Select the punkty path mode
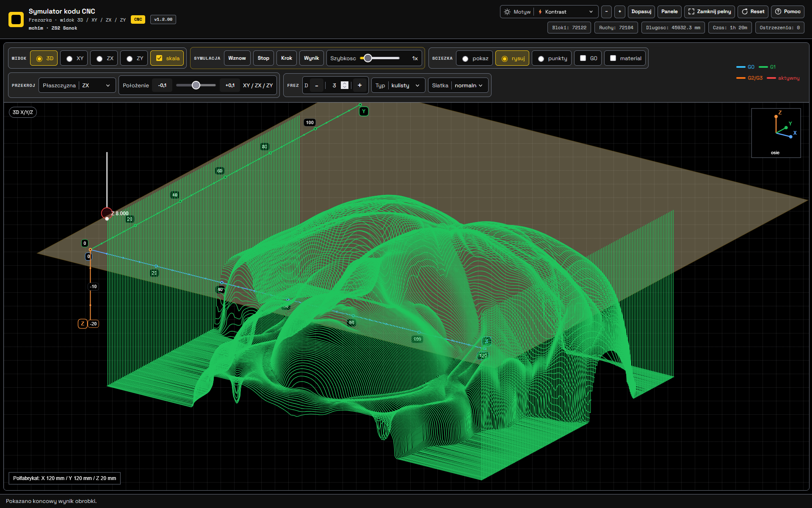Image resolution: width=812 pixels, height=508 pixels. click(552, 58)
